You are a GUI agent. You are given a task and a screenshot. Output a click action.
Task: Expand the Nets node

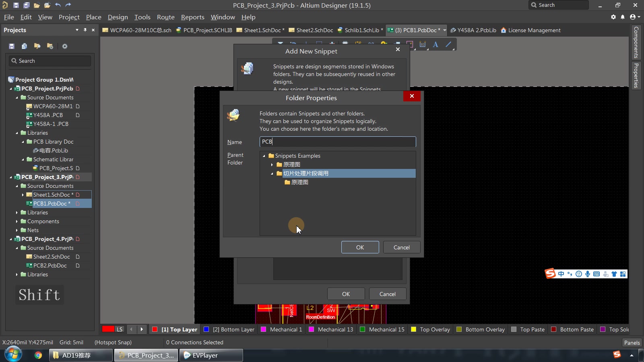[17, 230]
